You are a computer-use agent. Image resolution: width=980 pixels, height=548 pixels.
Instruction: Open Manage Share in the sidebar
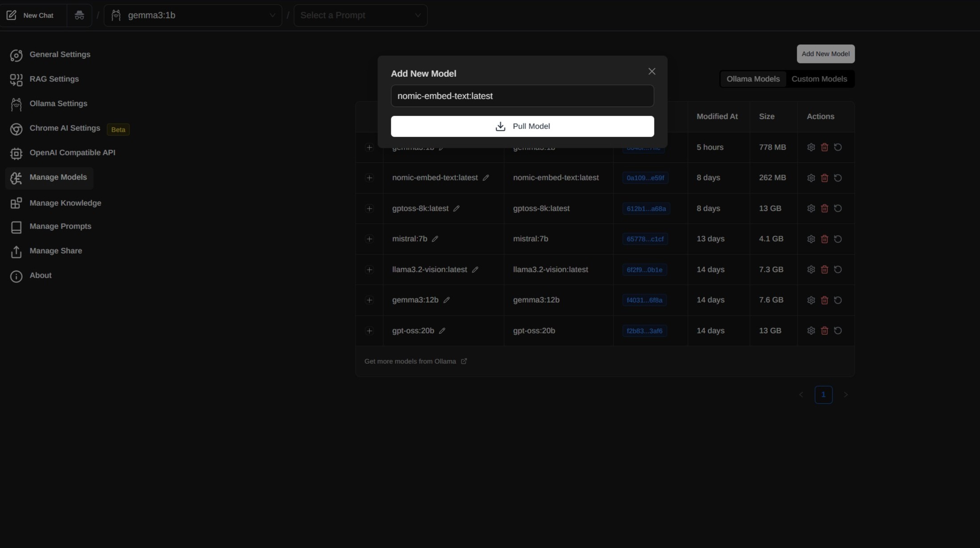tap(46, 251)
